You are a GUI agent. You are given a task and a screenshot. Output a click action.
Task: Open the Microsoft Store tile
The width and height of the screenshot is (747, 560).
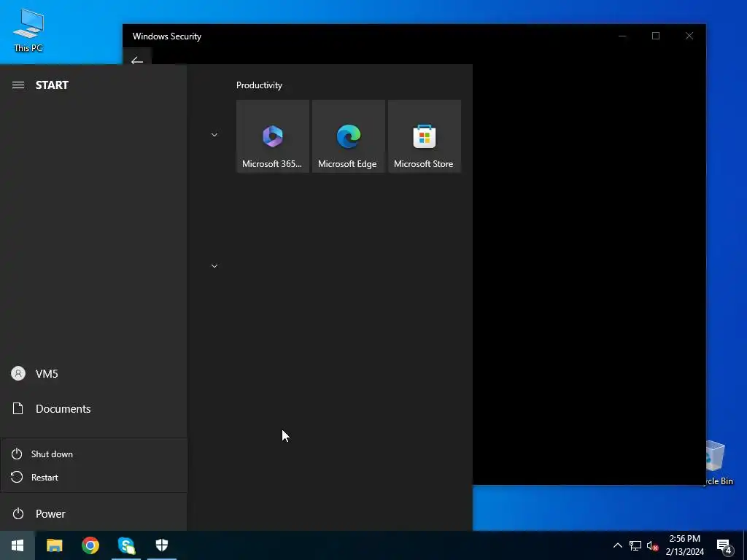coord(424,136)
